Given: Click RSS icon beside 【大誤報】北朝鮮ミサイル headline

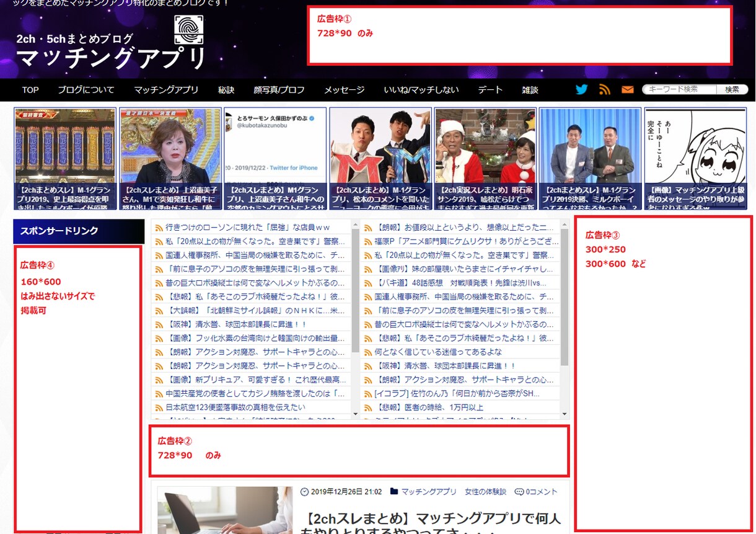Looking at the screenshot, I should pos(159,311).
